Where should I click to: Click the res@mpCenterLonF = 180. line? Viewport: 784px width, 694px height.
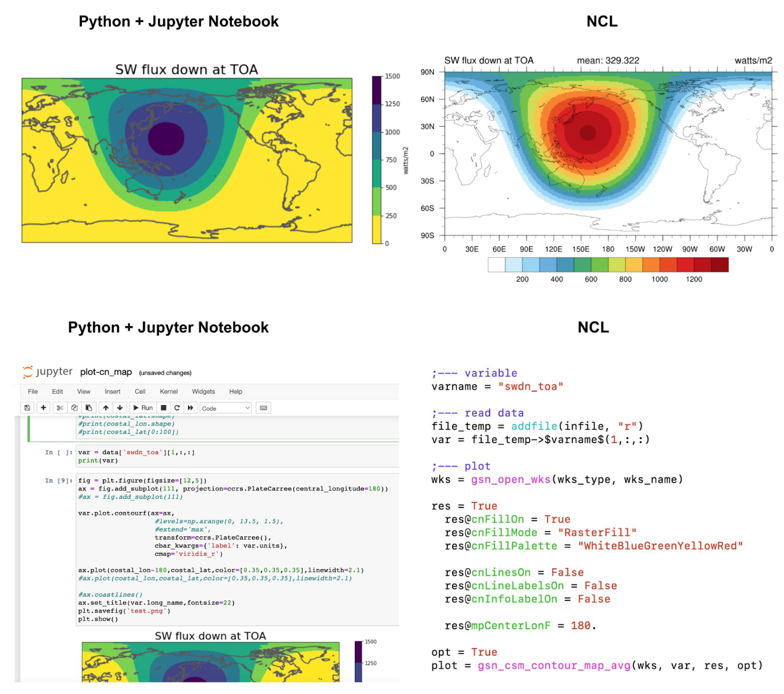click(520, 625)
